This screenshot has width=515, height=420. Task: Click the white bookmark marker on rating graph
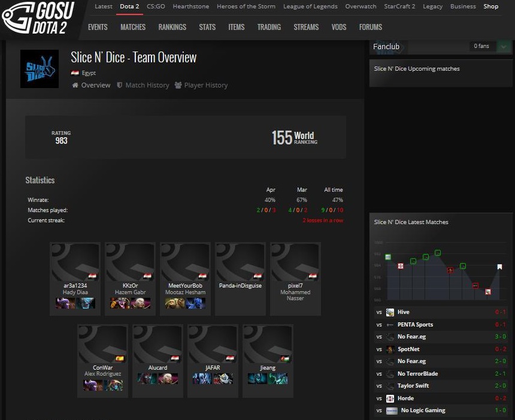coord(499,267)
